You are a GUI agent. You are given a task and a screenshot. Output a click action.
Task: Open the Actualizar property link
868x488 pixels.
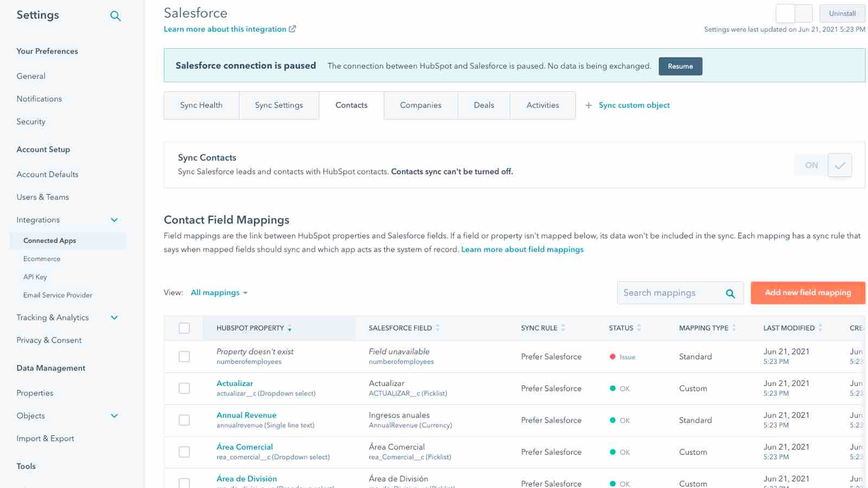point(235,383)
